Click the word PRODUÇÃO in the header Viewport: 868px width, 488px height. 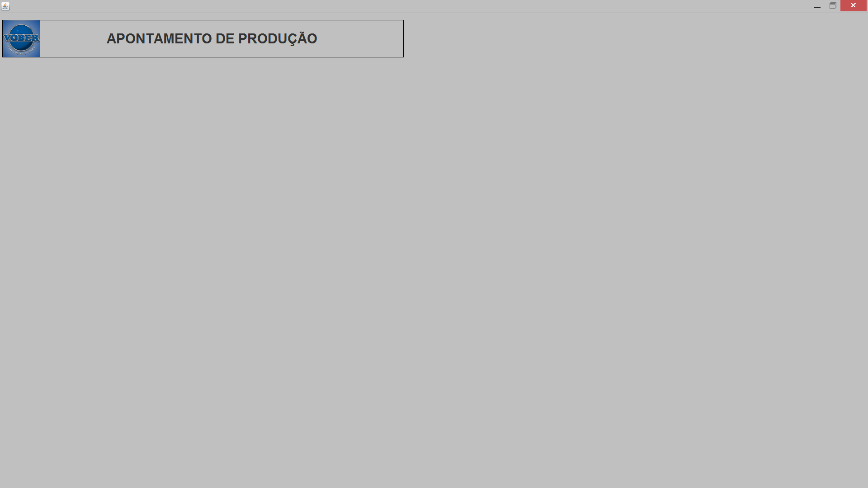[278, 38]
